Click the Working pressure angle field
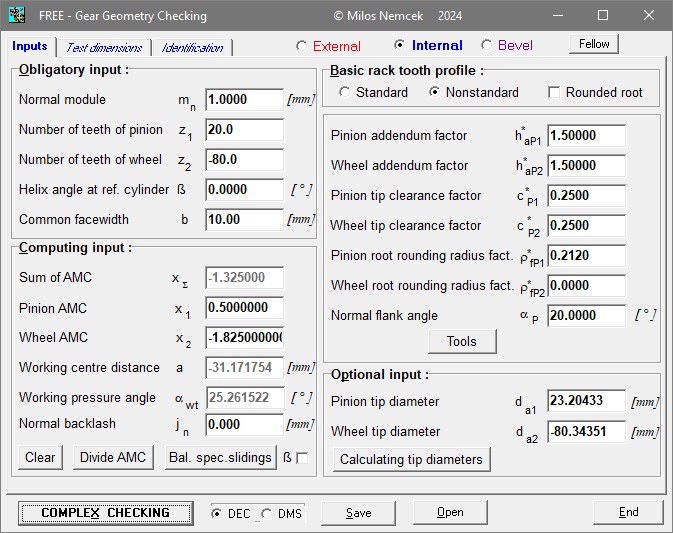 (244, 398)
